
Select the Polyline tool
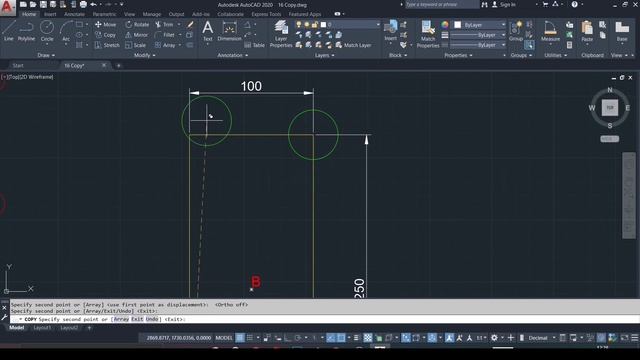[x=26, y=31]
